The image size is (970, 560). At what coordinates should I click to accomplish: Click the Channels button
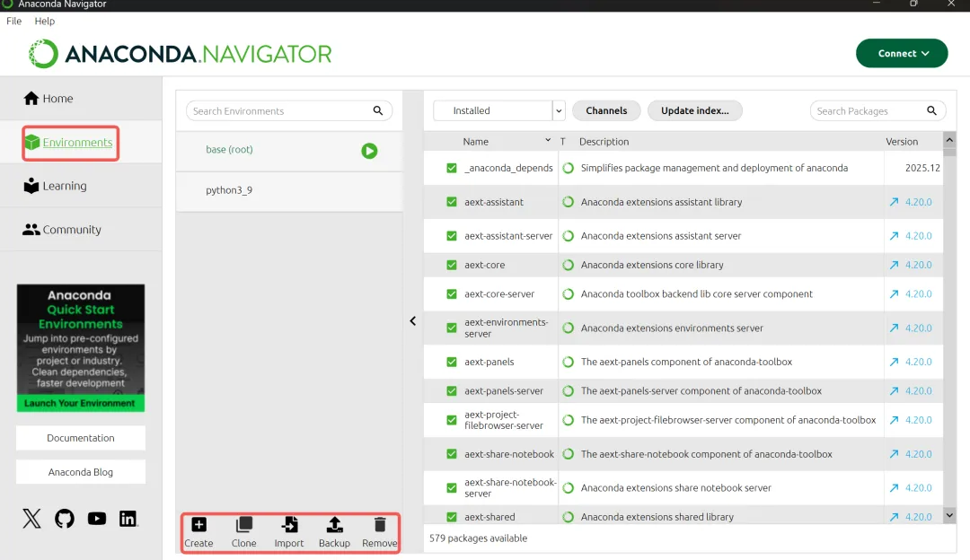coord(606,110)
